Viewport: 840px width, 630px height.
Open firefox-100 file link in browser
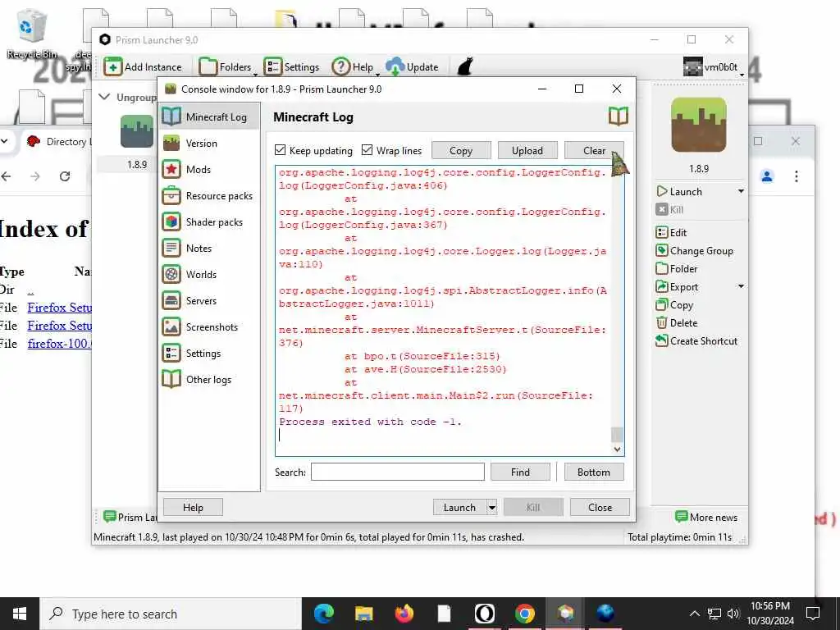(59, 344)
